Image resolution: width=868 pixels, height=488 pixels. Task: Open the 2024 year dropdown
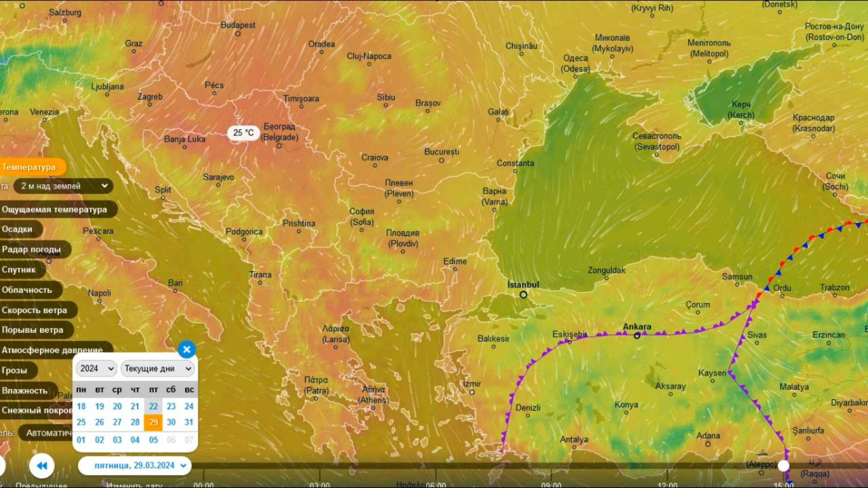click(96, 368)
